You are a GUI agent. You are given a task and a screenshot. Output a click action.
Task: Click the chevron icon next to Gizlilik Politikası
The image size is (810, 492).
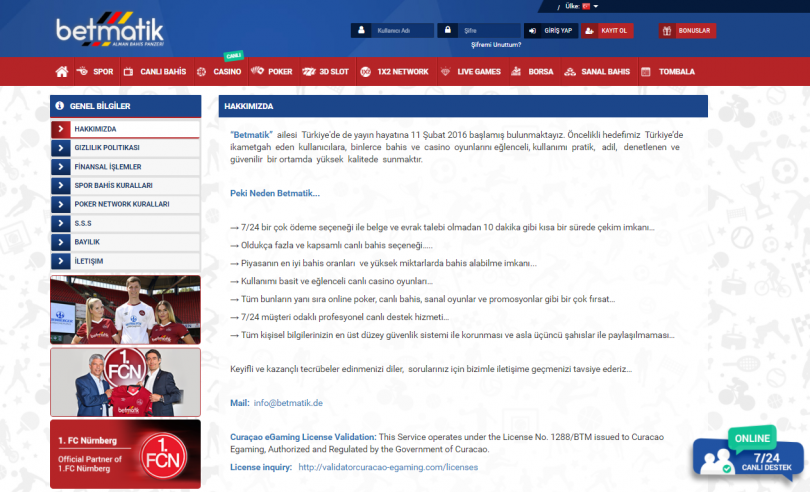coord(60,148)
